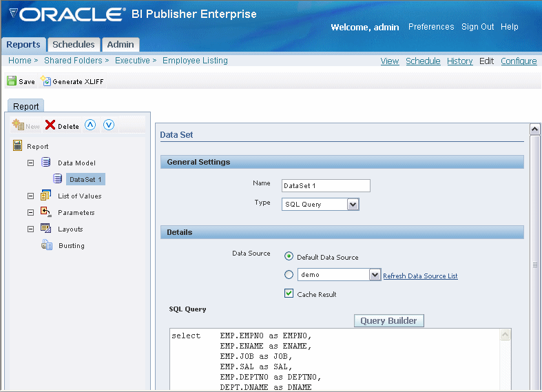
Task: Collapse the Data Model tree node
Action: (x=31, y=163)
